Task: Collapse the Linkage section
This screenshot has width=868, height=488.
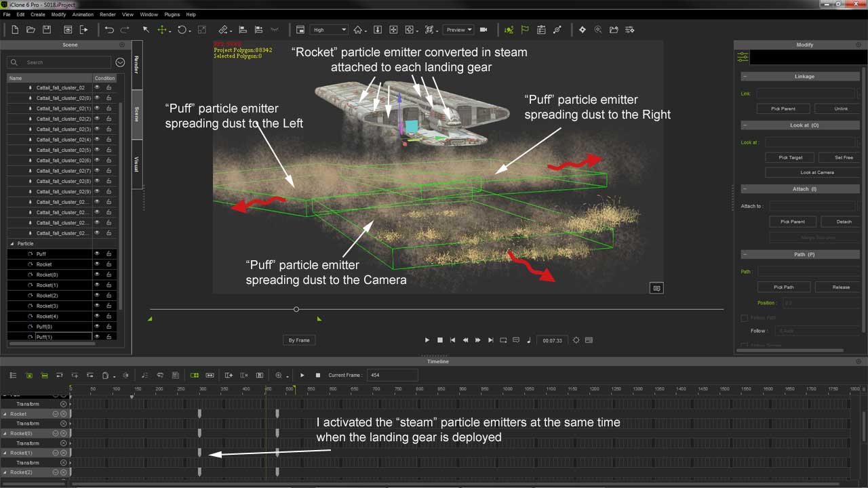Action: coord(745,77)
